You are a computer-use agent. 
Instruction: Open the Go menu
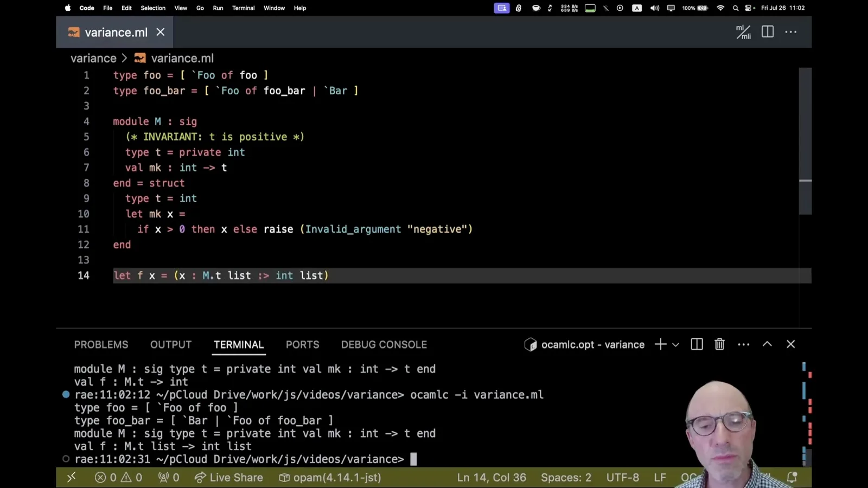pyautogui.click(x=200, y=8)
